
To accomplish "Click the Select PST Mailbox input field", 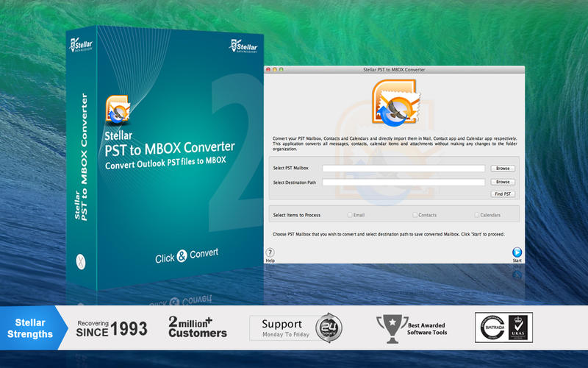I will (x=404, y=169).
